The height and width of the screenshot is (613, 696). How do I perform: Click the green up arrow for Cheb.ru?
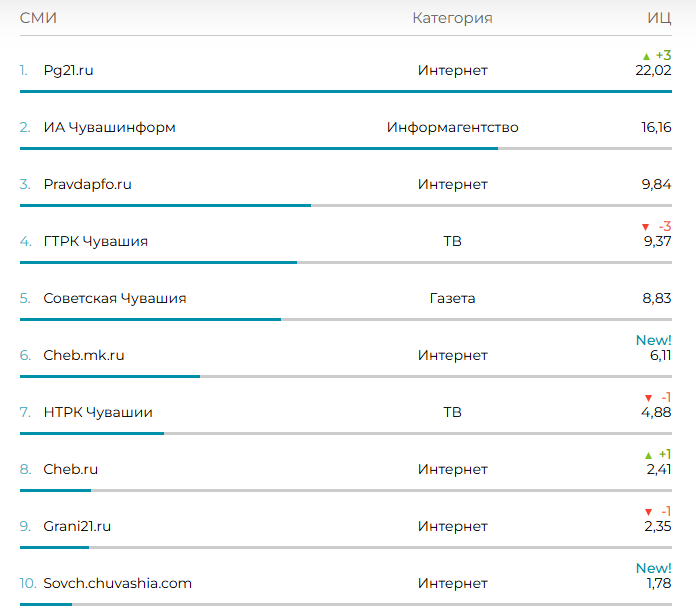(x=646, y=455)
